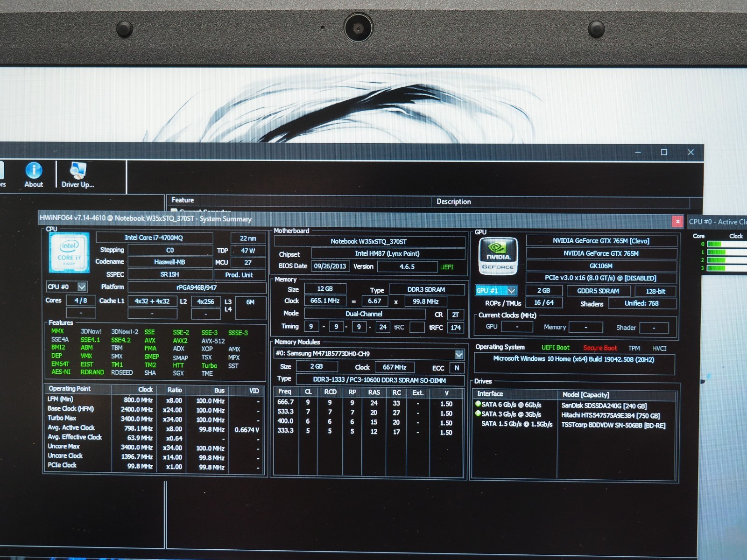The width and height of the screenshot is (747, 560).
Task: Select the 'TSSTcorp BDDVDW SN-506BB' drive row
Action: [x=575, y=425]
